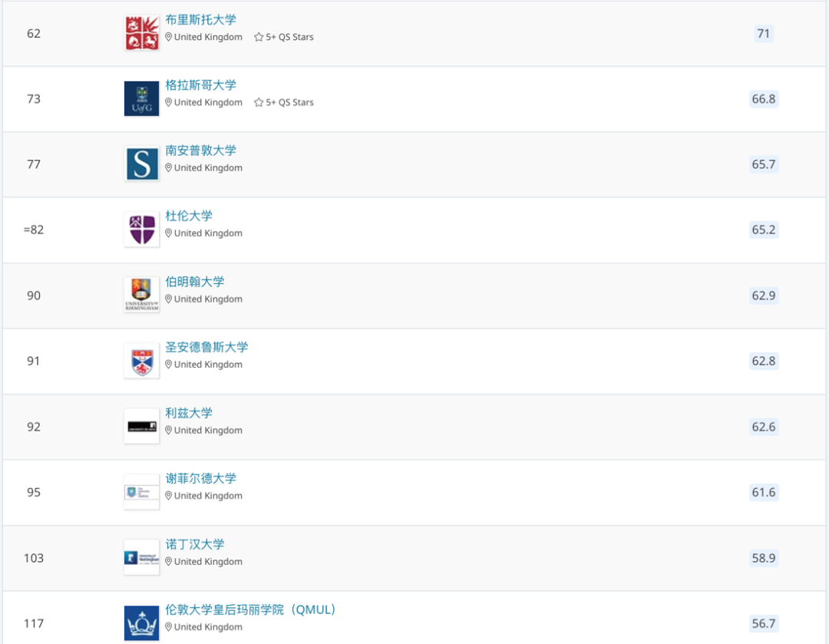Viewport: 829px width, 644px height.
Task: Click the University of Birmingham crest logo
Action: 141,295
